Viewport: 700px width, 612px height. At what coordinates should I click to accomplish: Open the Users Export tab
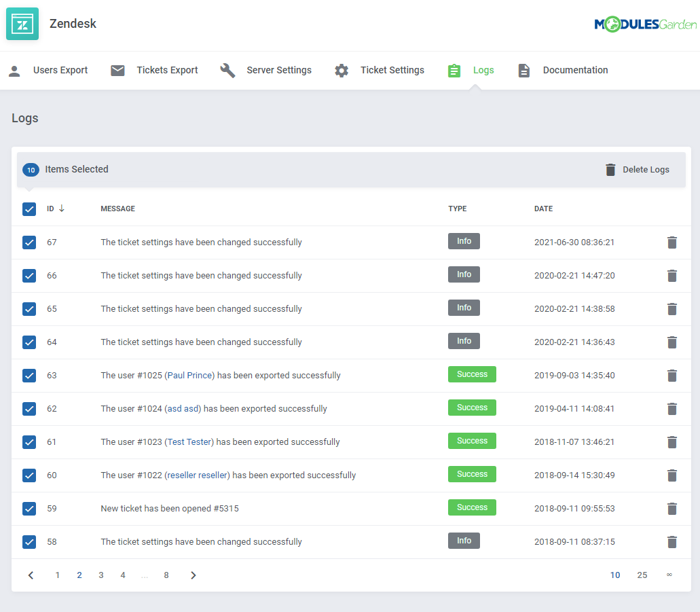[60, 70]
